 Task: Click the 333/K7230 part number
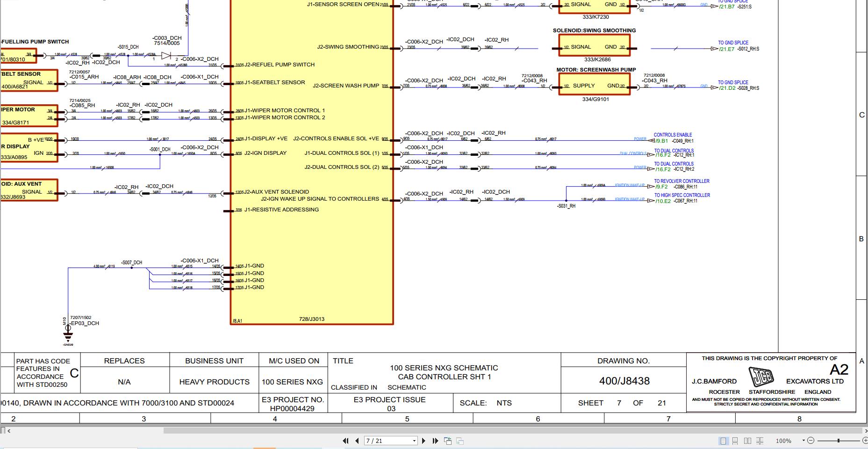pyautogui.click(x=595, y=17)
